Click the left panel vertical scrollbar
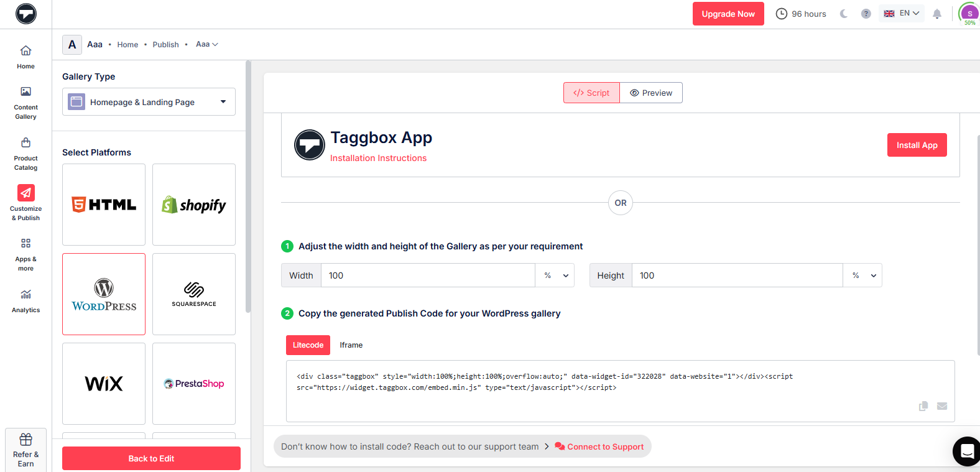 248,187
